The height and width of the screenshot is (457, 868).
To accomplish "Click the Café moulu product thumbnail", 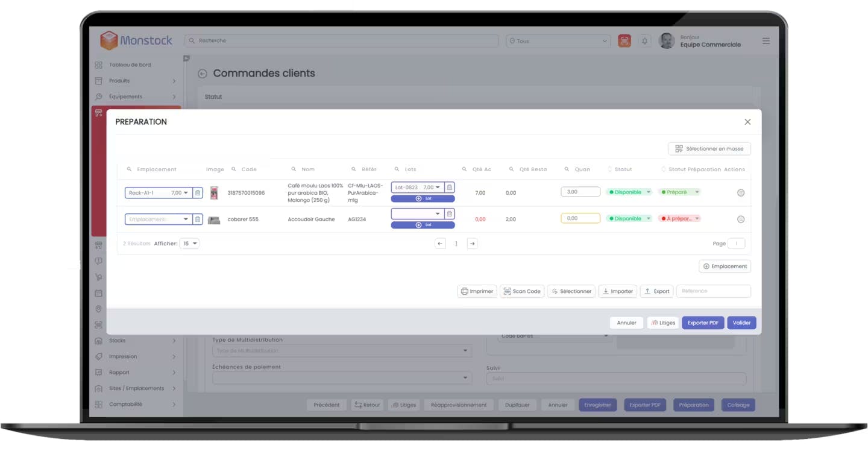I will 213,193.
